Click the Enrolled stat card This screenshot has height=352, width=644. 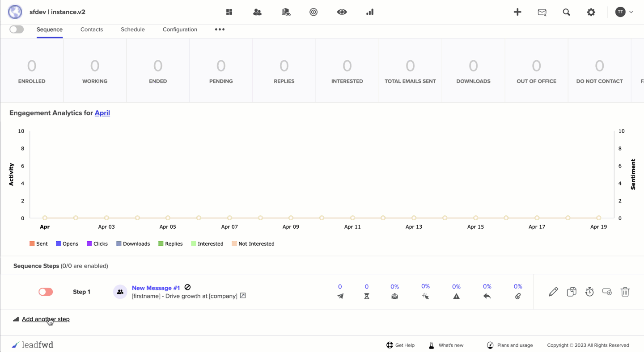click(32, 71)
